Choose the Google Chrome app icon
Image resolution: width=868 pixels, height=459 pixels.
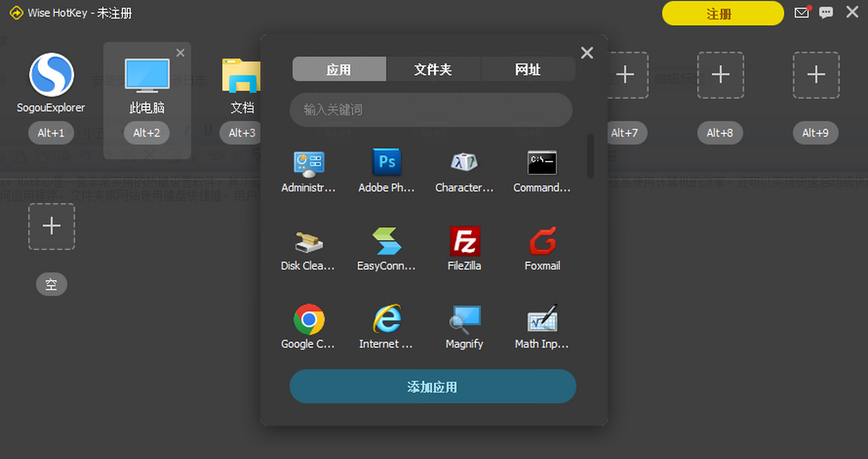pyautogui.click(x=309, y=319)
